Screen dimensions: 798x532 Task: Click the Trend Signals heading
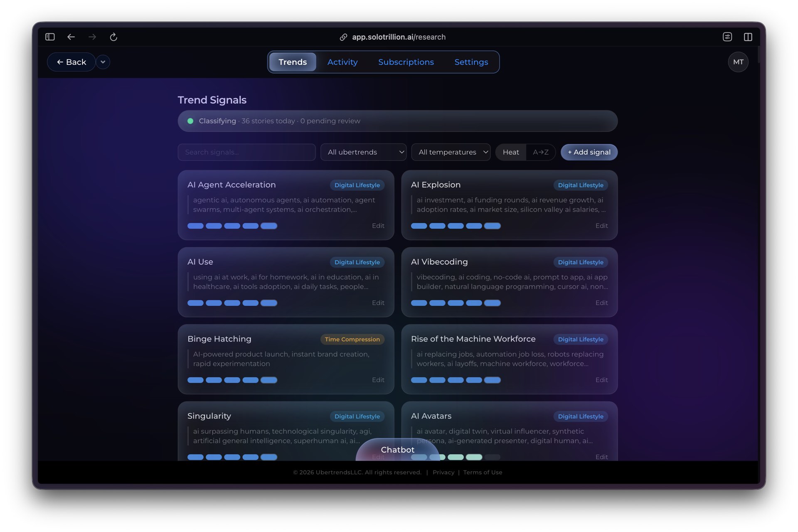point(212,100)
